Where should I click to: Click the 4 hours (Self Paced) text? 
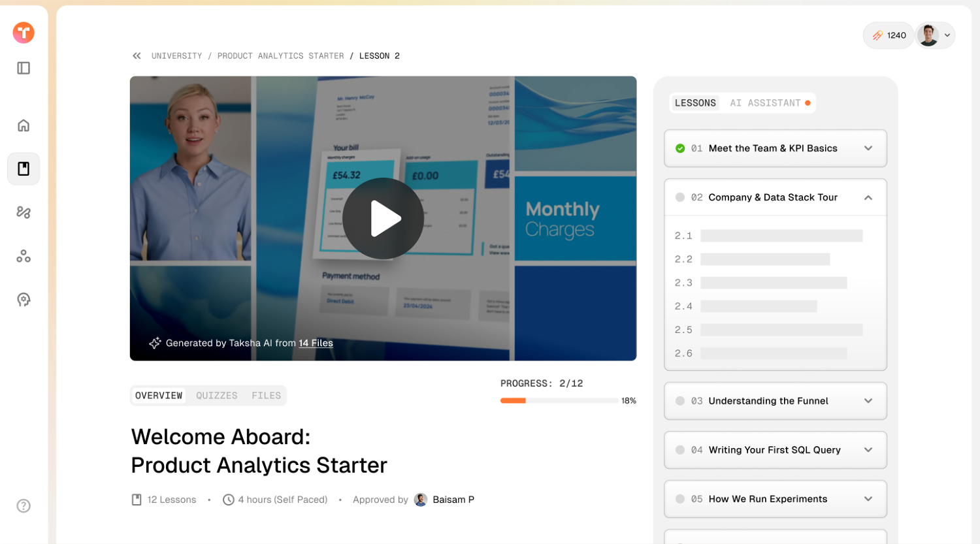point(283,500)
